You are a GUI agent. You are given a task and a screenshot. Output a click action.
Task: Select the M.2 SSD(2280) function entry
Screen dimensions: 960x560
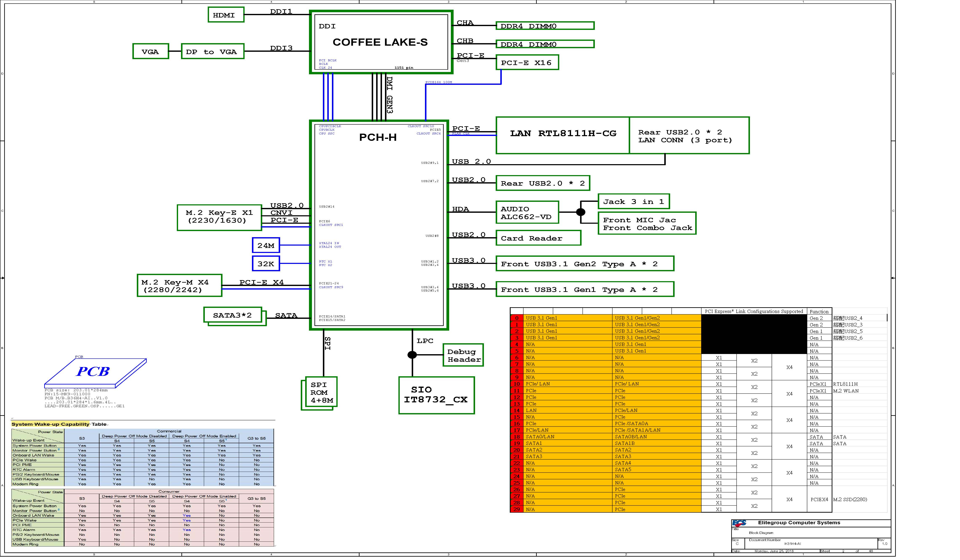(850, 499)
